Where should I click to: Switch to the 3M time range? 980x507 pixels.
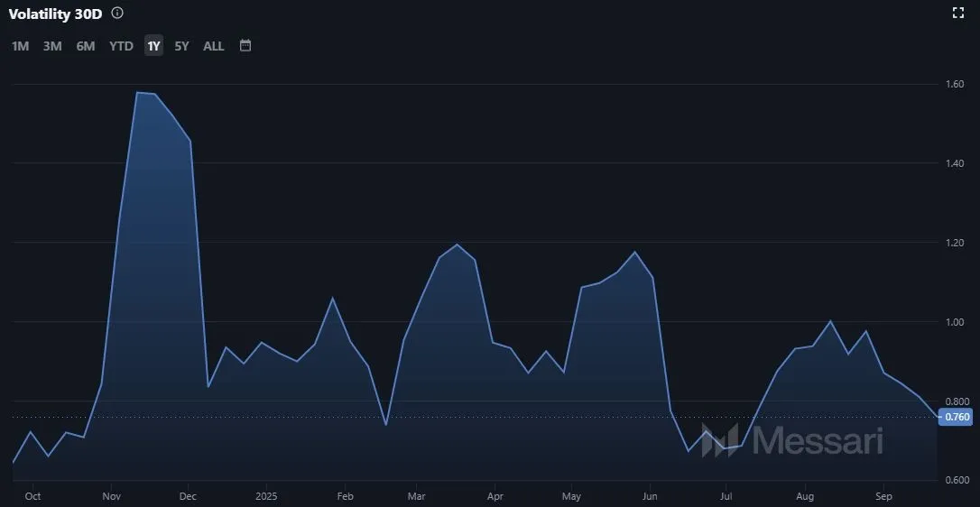click(52, 46)
